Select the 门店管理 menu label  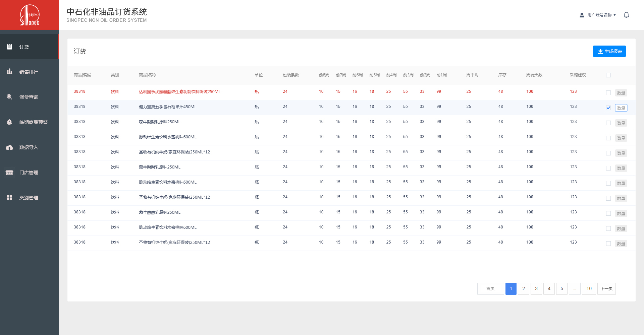pyautogui.click(x=29, y=173)
